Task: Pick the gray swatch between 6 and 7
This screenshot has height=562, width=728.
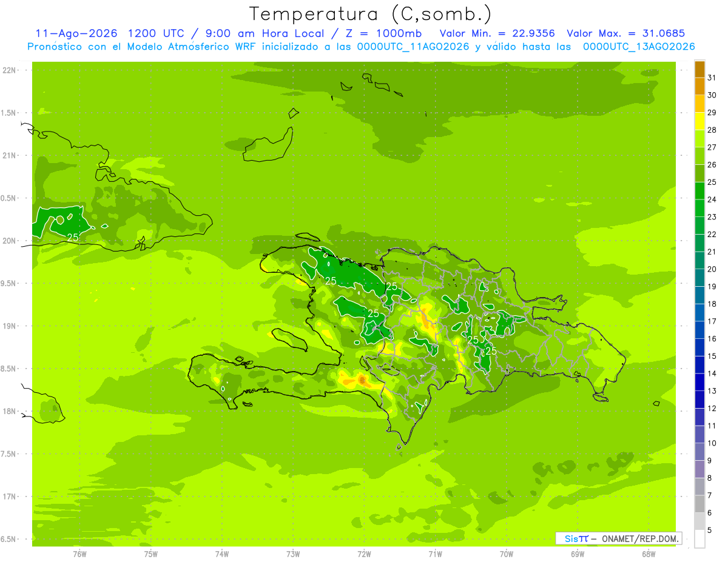Action: [x=699, y=504]
